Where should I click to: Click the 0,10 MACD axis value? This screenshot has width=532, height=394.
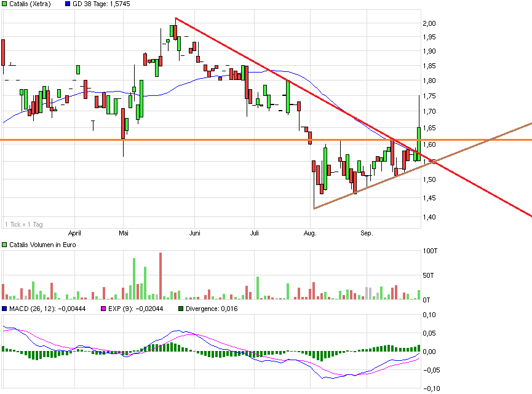pyautogui.click(x=429, y=315)
